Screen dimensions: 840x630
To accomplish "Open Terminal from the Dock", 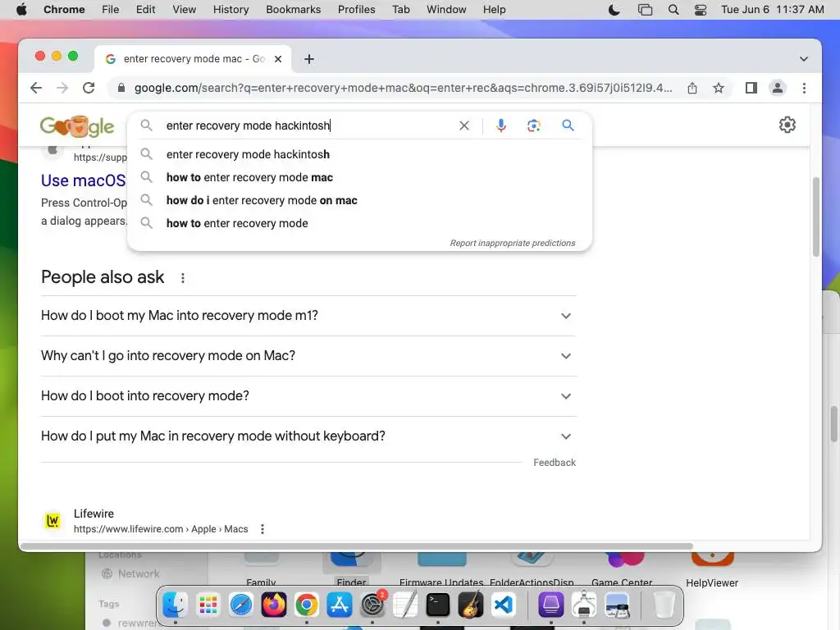I will pos(438,605).
